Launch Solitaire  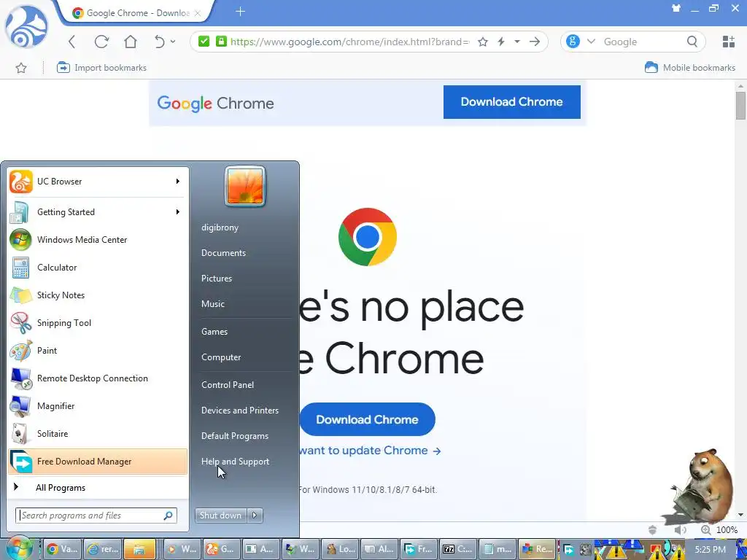pos(98,434)
